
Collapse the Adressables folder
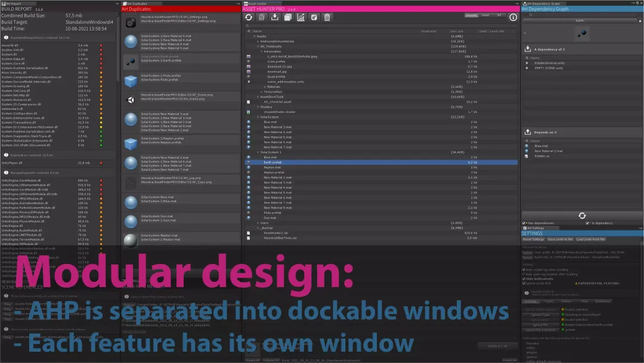pyautogui.click(x=262, y=51)
